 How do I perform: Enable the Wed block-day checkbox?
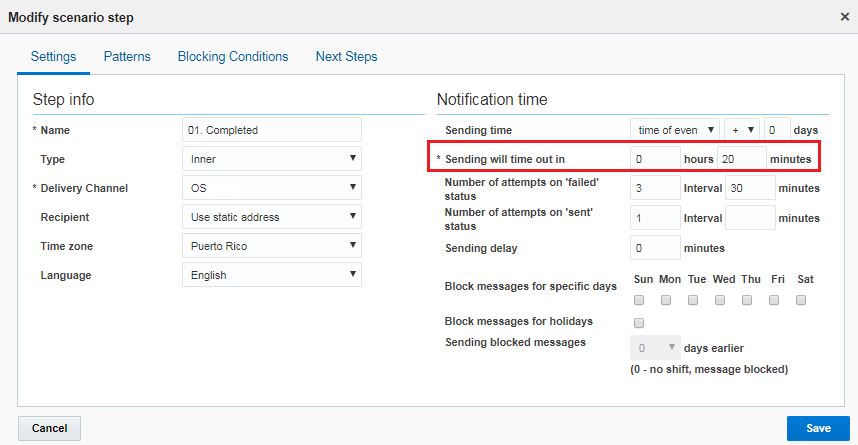pyautogui.click(x=720, y=300)
